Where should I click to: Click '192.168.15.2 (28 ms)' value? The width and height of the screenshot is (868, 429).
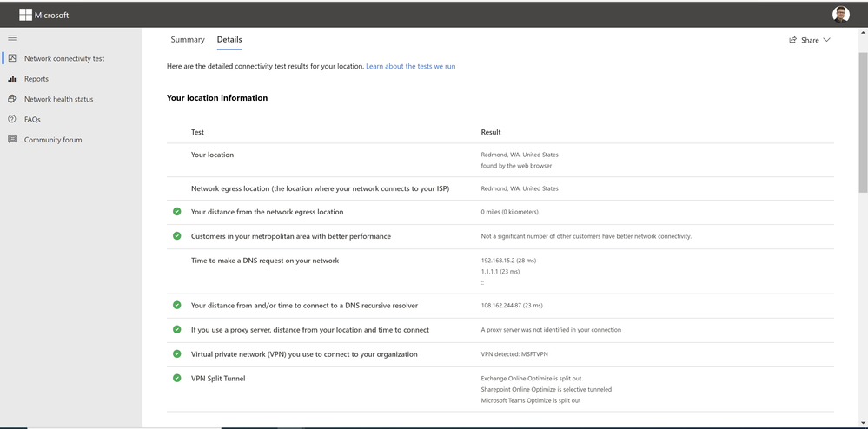[x=508, y=261]
